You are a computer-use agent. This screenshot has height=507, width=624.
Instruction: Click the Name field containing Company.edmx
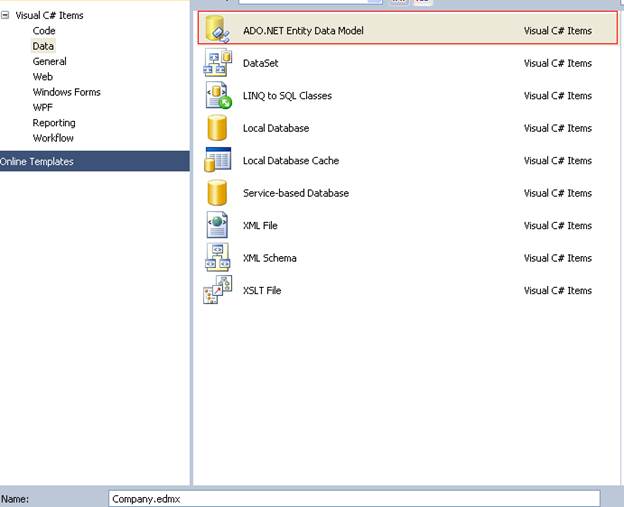354,499
